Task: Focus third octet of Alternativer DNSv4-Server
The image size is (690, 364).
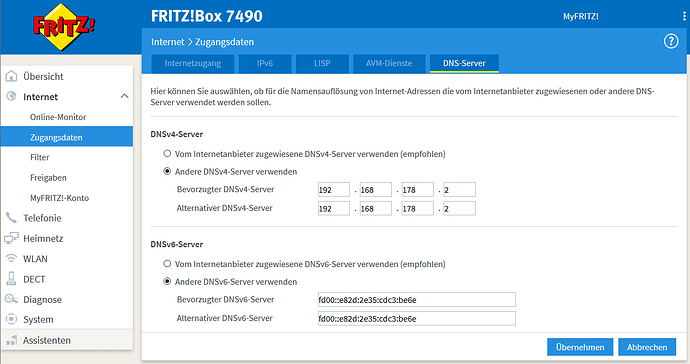Action: coord(417,209)
